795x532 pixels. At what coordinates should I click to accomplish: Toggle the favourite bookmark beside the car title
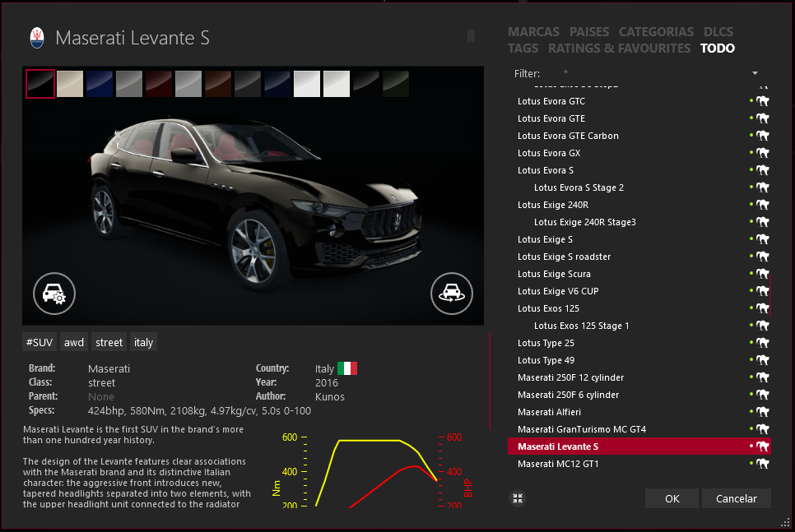click(x=471, y=36)
